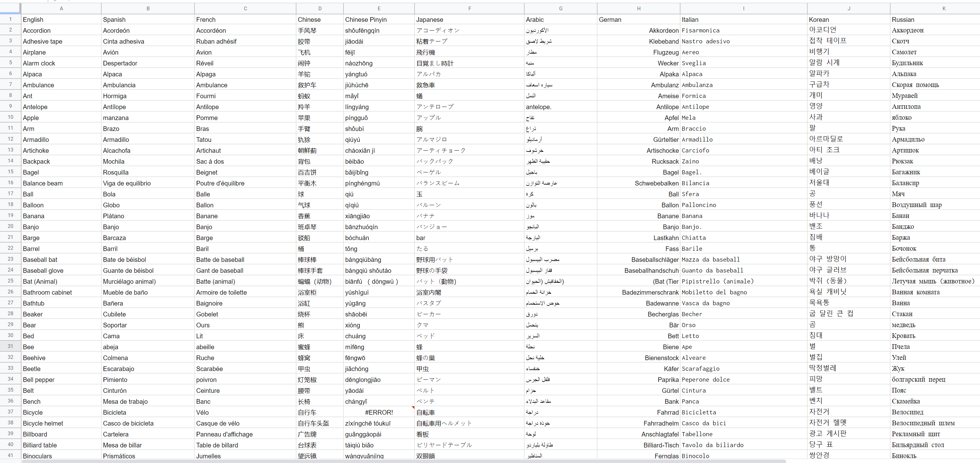Select the 'Russian' header cell
The width and height of the screenshot is (980, 463).
pyautogui.click(x=903, y=19)
